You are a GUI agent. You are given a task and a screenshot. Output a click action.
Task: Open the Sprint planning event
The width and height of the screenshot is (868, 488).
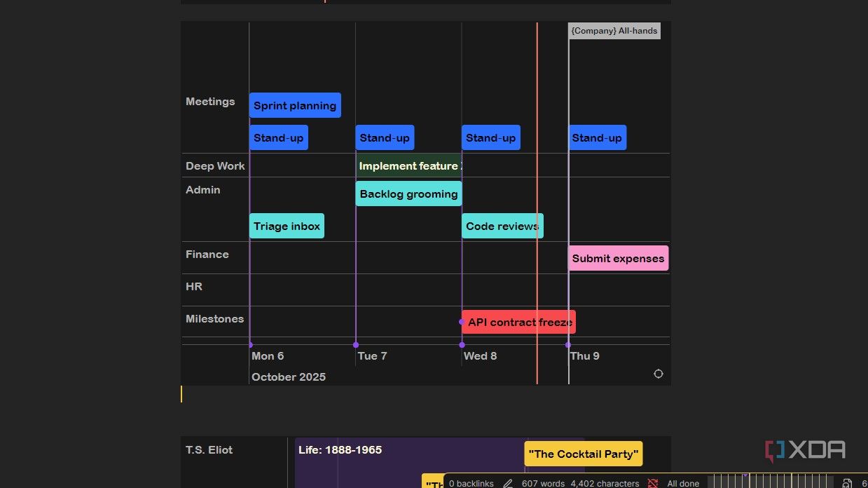(295, 105)
